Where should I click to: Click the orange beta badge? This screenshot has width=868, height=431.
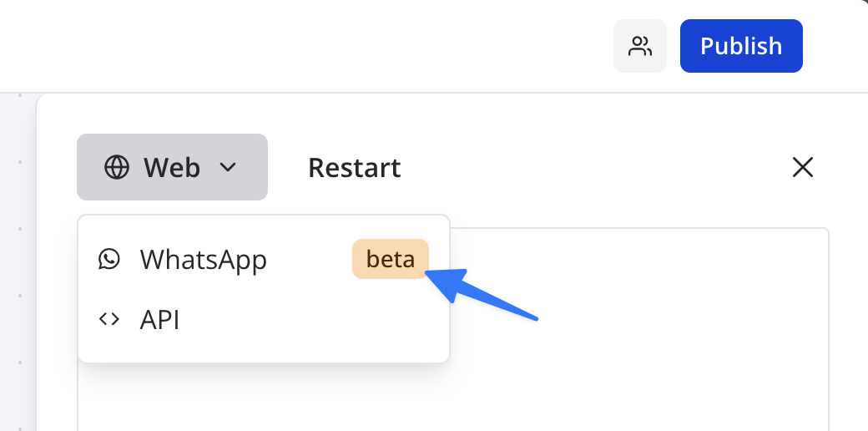click(391, 259)
